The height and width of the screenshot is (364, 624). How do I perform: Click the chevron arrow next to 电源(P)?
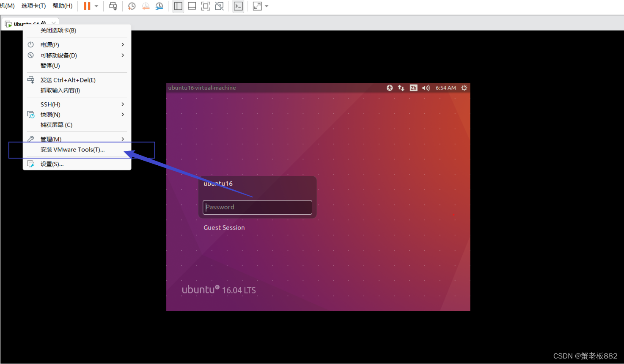(x=123, y=44)
